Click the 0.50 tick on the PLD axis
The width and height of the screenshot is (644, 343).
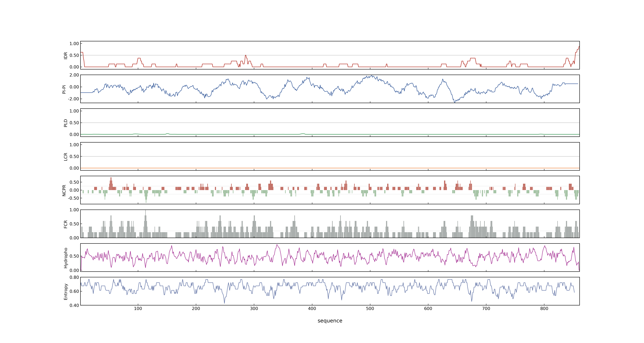[x=74, y=123]
